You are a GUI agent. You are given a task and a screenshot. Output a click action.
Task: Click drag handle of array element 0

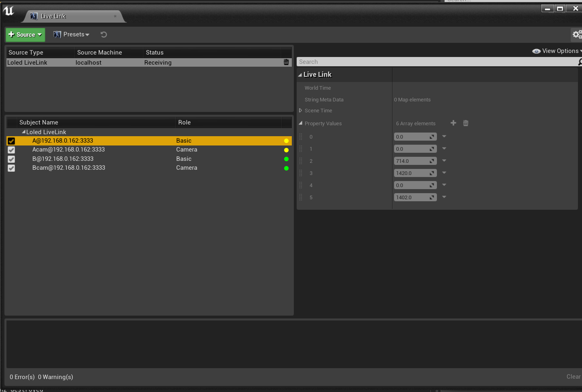pyautogui.click(x=301, y=137)
